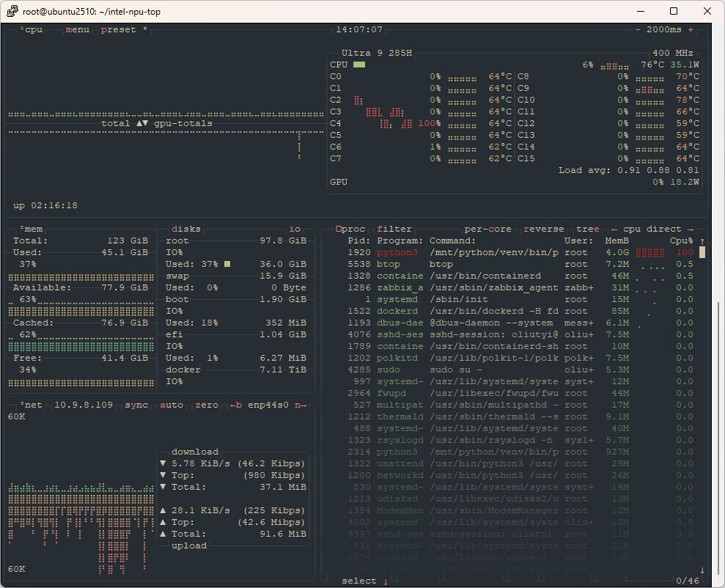This screenshot has width=725, height=588.
Task: Click zero to reset network totals
Action: click(207, 405)
